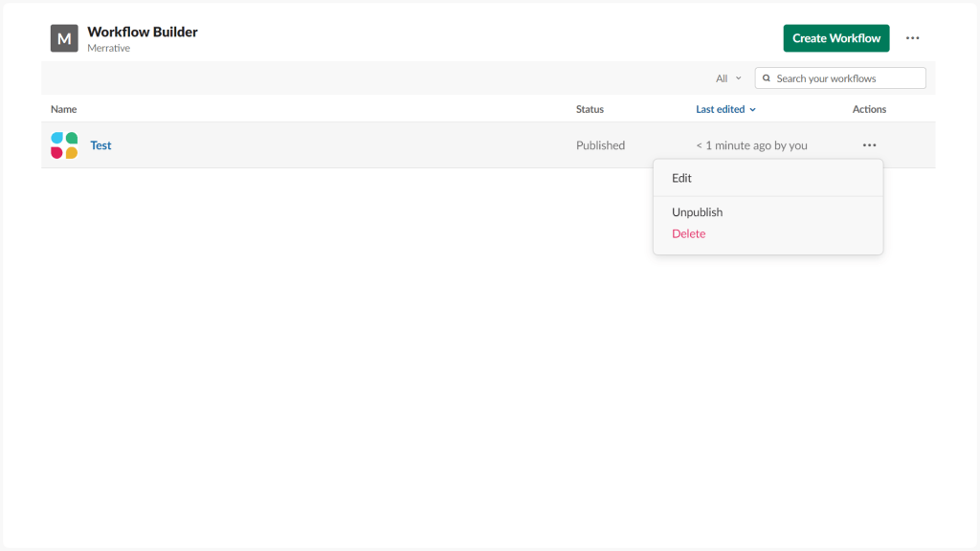
Task: Select Delete to remove the workflow
Action: coord(689,233)
